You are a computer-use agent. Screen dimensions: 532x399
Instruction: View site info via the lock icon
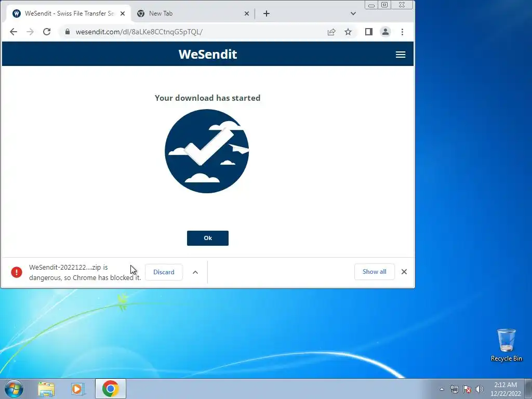(x=68, y=32)
